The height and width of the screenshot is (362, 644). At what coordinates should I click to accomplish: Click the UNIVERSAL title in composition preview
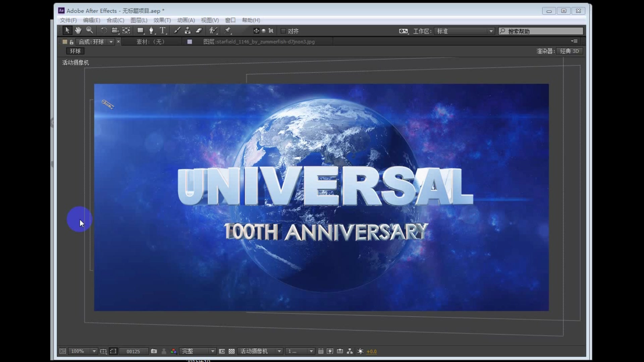(x=325, y=186)
